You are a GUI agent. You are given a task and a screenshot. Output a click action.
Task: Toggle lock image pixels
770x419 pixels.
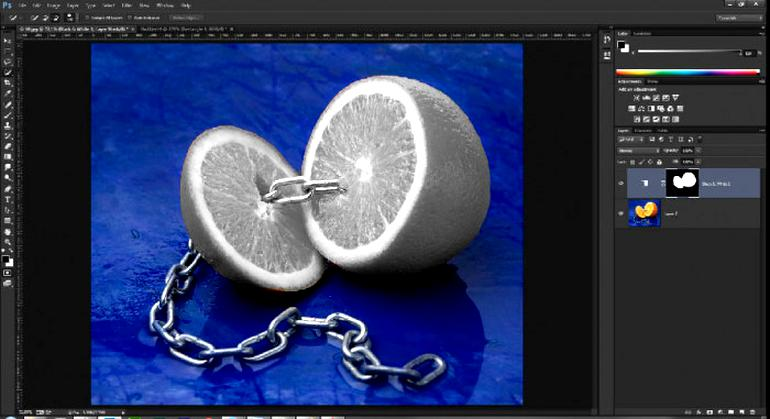pyautogui.click(x=641, y=162)
